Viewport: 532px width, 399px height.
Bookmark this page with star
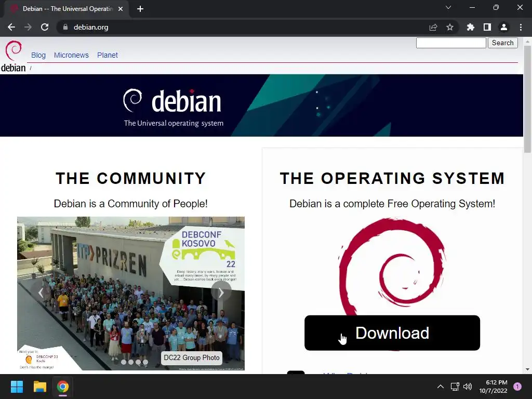449,27
